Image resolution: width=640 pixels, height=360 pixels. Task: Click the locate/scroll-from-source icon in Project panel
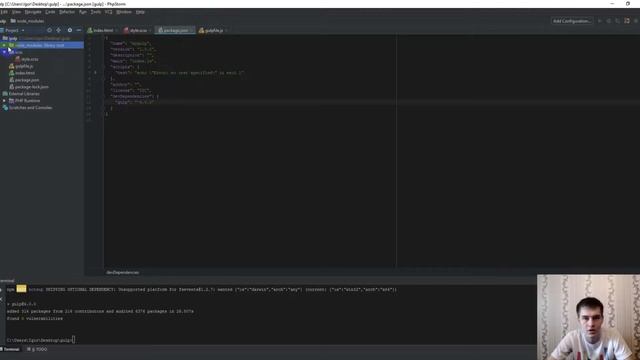49,30
